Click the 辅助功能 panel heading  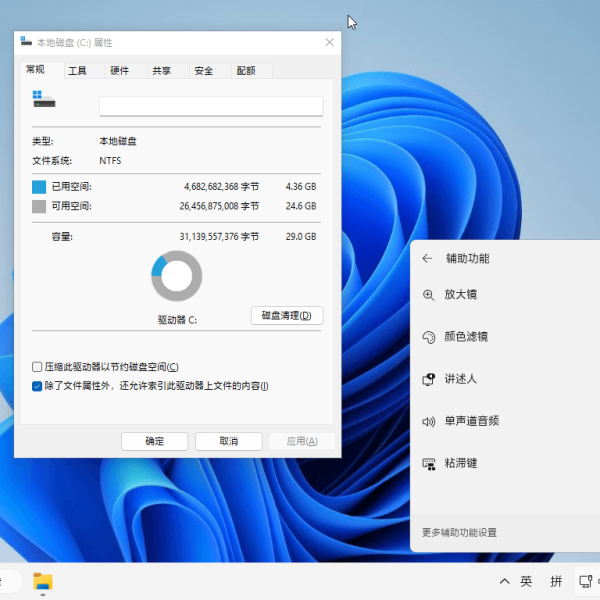point(468,259)
